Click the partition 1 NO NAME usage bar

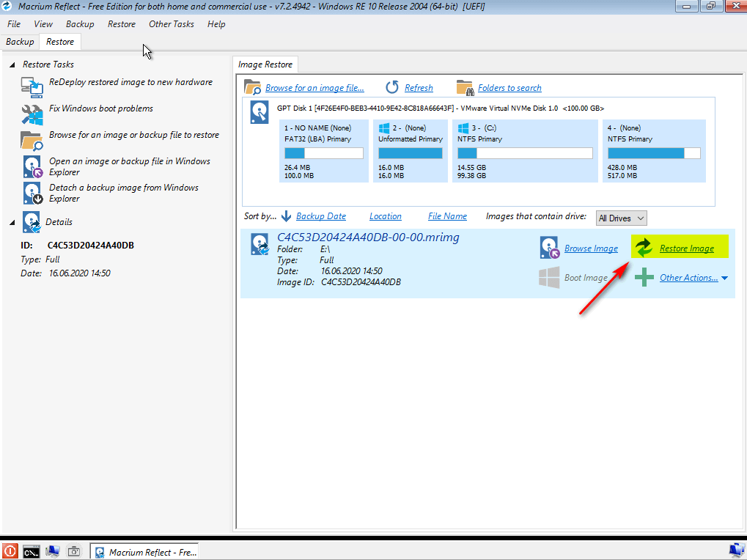click(x=323, y=153)
